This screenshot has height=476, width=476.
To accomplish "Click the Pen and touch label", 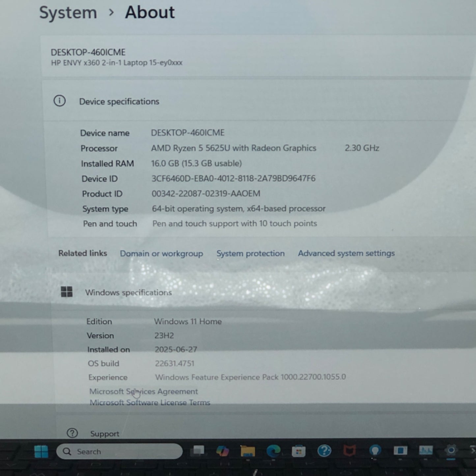I will point(110,224).
